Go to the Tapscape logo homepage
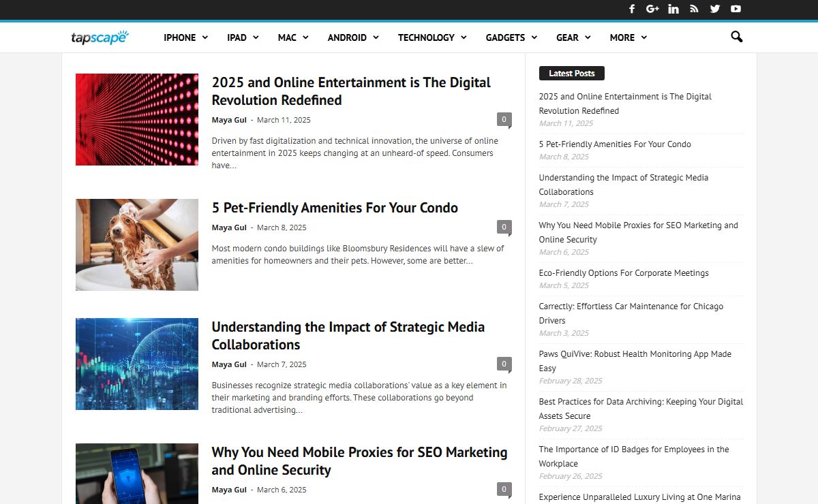The image size is (818, 504). coord(100,37)
